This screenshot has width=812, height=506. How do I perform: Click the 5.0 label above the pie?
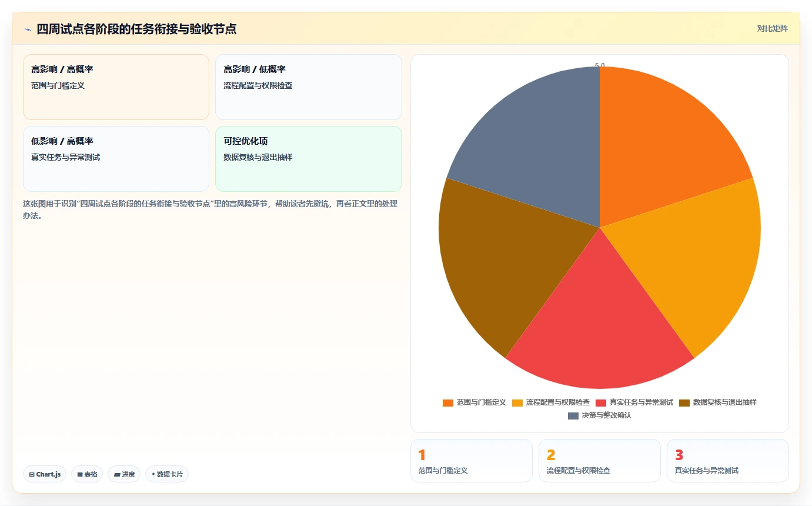coord(600,65)
